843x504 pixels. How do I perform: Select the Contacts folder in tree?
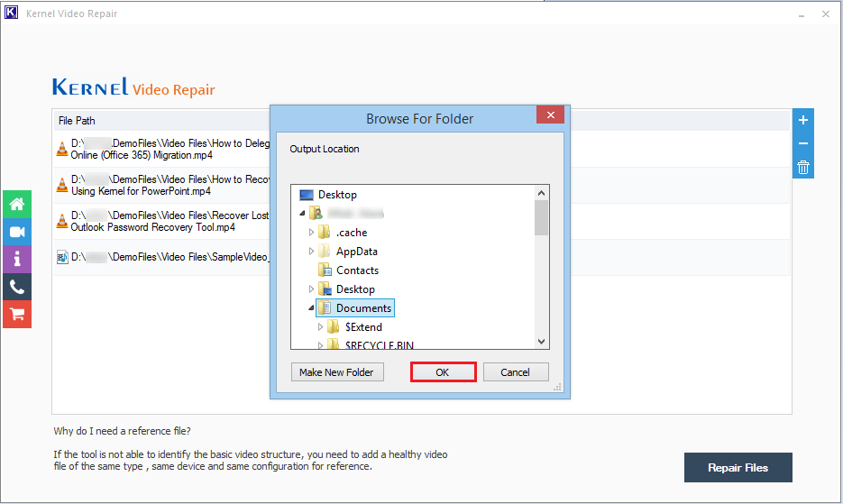[x=357, y=270]
